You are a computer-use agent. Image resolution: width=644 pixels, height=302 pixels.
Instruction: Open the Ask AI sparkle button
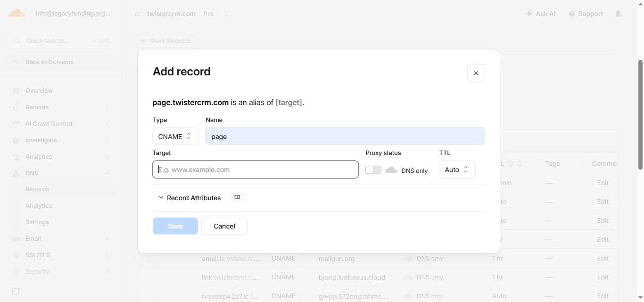(541, 14)
